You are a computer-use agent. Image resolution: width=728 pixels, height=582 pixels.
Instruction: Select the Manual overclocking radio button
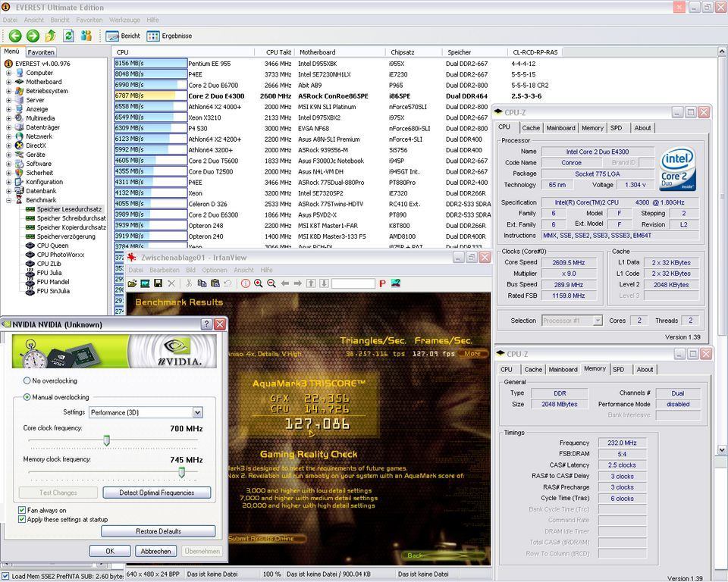27,397
